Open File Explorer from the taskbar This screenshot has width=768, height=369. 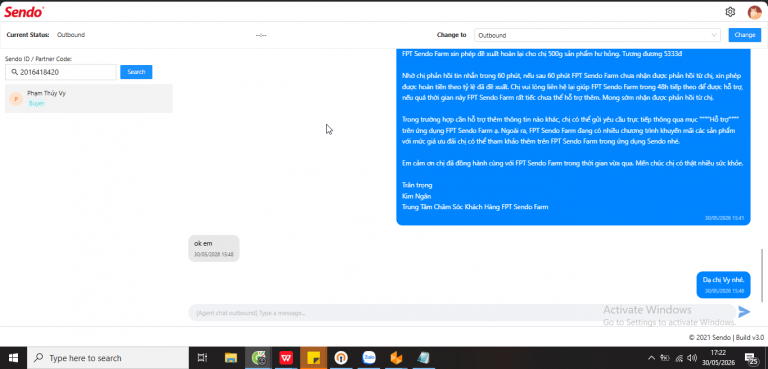[x=231, y=358]
